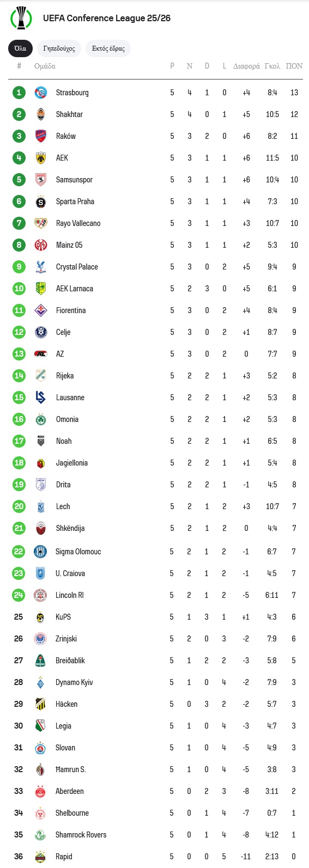Click the AEK yellow eagle crest
The width and height of the screenshot is (309, 868).
tap(40, 158)
